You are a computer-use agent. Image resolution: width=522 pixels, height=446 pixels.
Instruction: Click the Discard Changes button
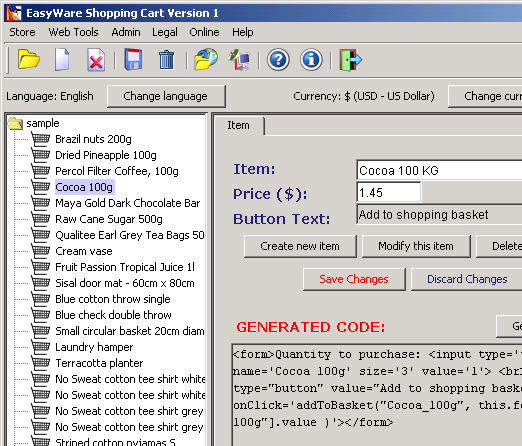pos(467,279)
